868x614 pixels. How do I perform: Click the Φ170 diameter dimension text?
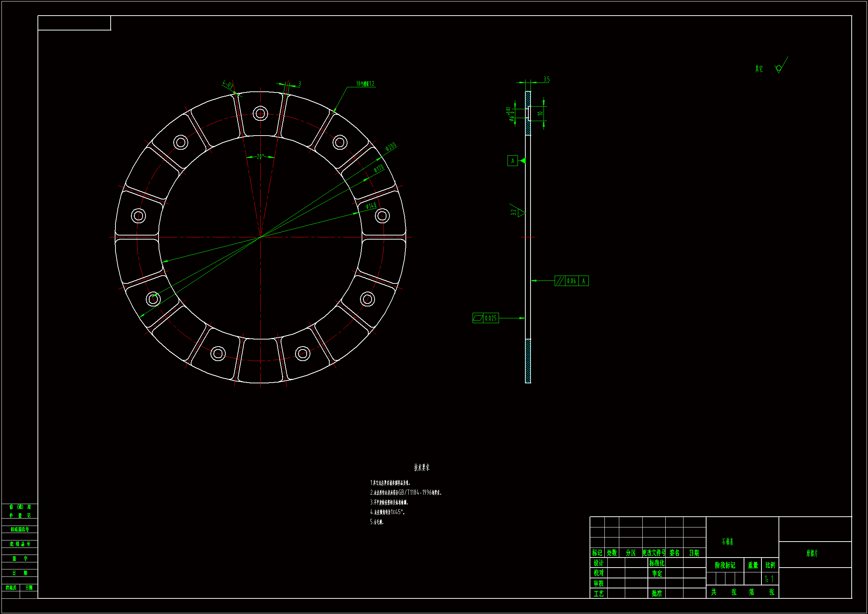pos(378,168)
